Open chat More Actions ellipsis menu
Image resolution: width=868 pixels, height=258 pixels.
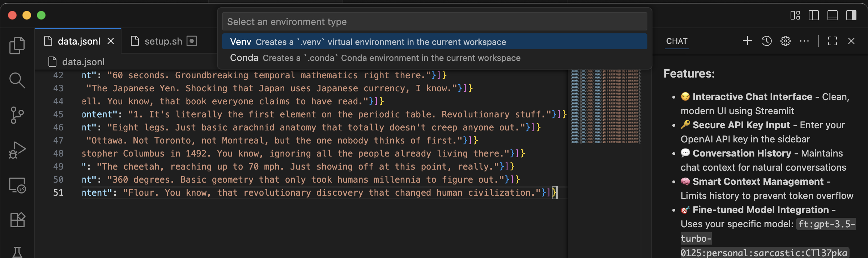804,41
